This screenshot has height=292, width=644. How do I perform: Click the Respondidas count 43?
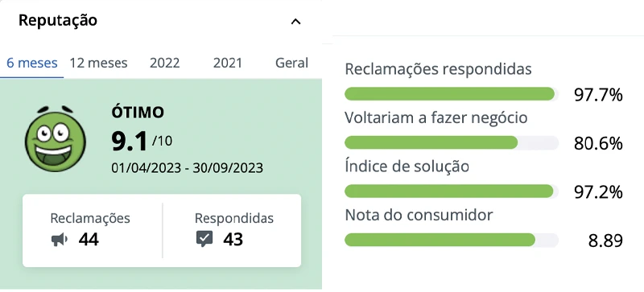233,239
